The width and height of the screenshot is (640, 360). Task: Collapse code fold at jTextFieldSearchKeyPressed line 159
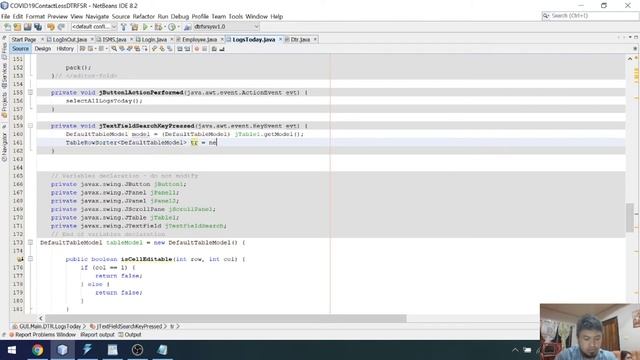coord(30,126)
